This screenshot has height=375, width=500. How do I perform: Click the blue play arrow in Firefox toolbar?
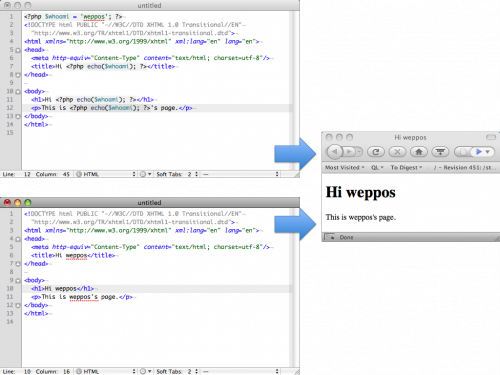479,152
